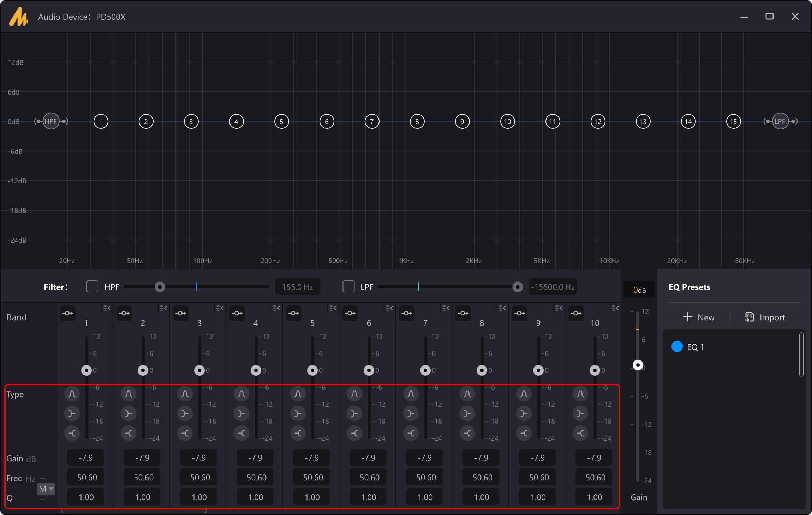The image size is (812, 515).
Task: Set band 4 to the low shelf type
Action: [x=241, y=413]
